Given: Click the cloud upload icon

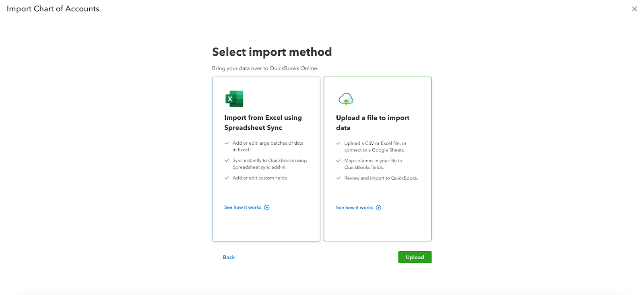Looking at the screenshot, I should point(346,99).
